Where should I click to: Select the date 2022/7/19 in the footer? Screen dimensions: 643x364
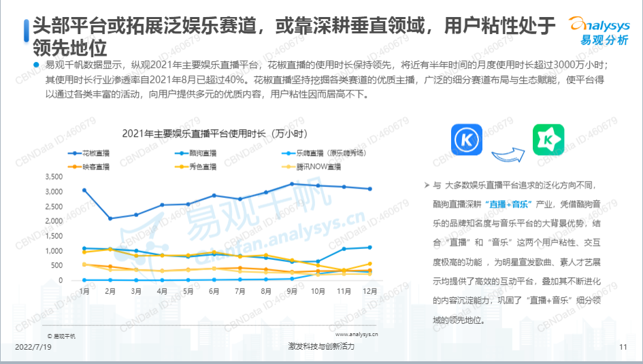(x=33, y=347)
